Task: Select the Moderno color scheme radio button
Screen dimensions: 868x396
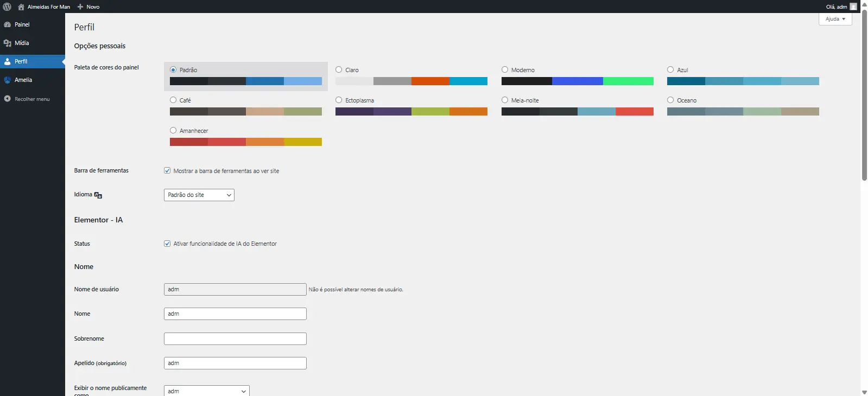Action: click(505, 69)
